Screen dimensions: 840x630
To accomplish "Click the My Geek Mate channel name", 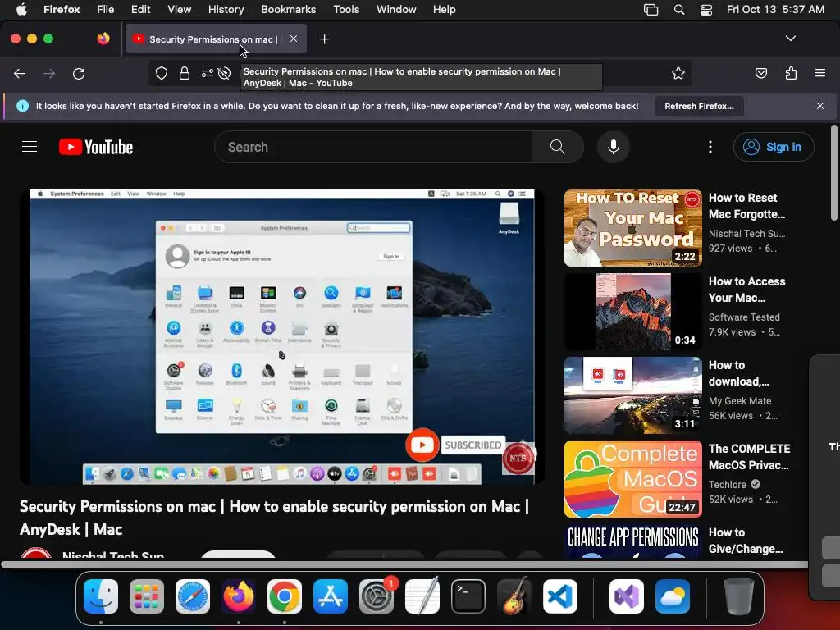I will 740,400.
